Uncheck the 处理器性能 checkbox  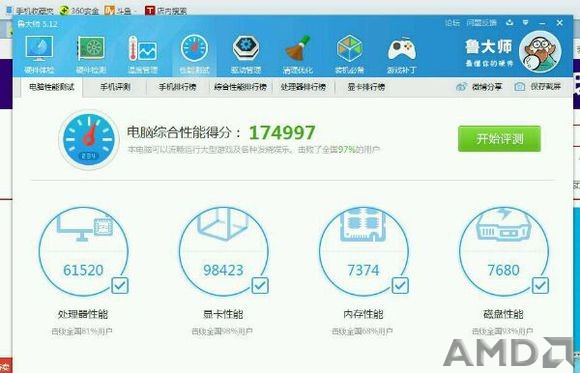click(x=120, y=285)
